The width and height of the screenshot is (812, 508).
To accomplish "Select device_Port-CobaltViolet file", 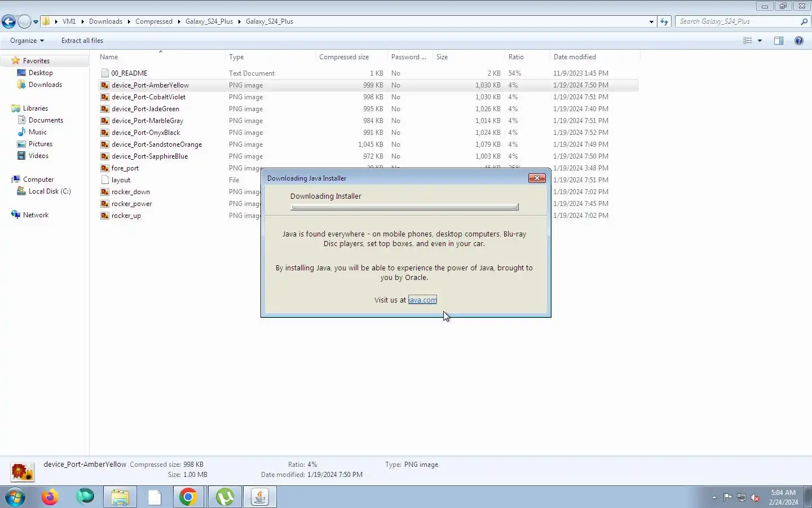I will click(x=148, y=97).
